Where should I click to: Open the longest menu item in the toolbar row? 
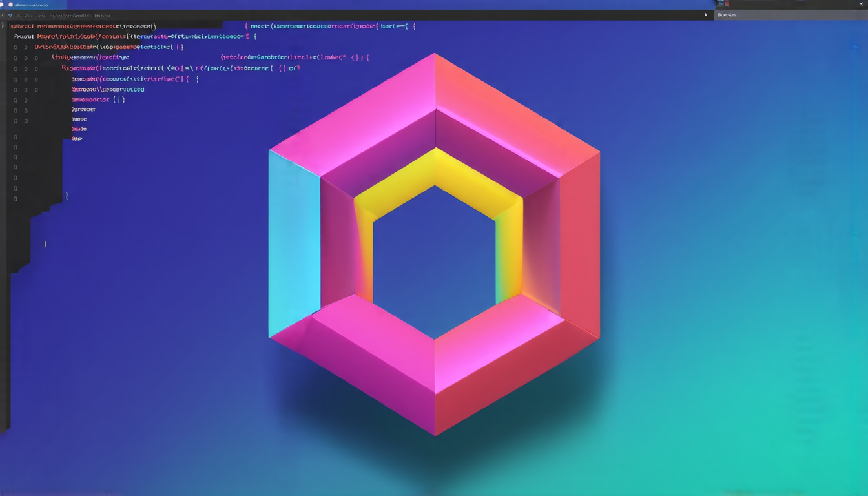pos(70,15)
